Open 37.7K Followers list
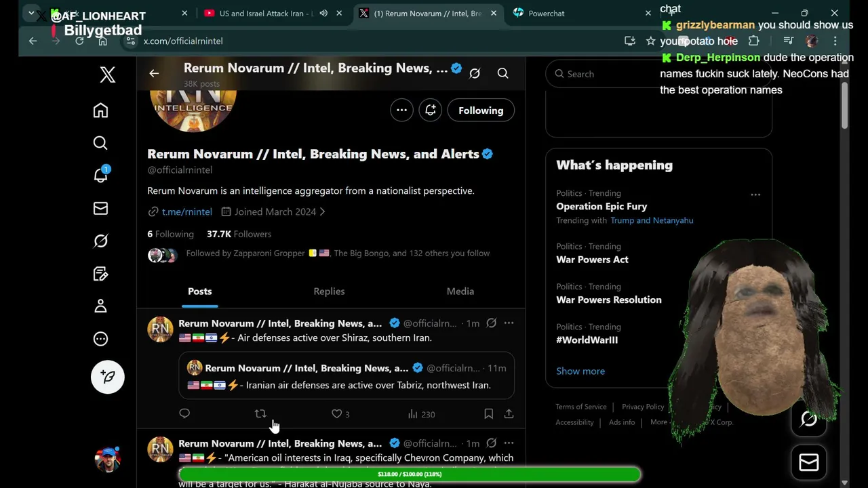The image size is (868, 488). click(x=239, y=234)
